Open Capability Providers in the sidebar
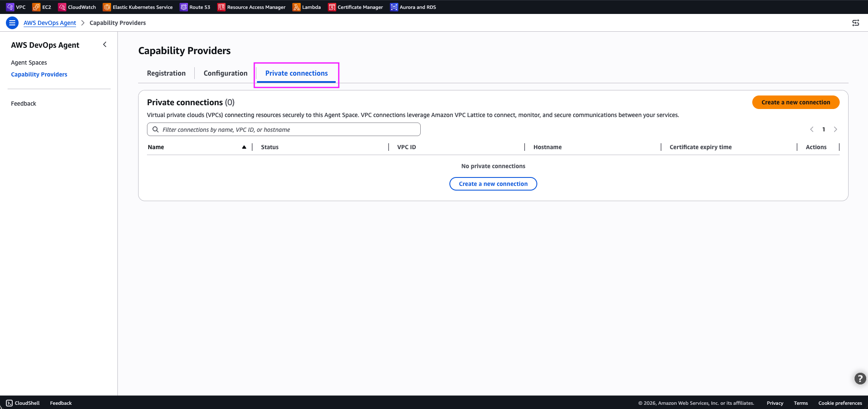868x409 pixels. (x=39, y=74)
